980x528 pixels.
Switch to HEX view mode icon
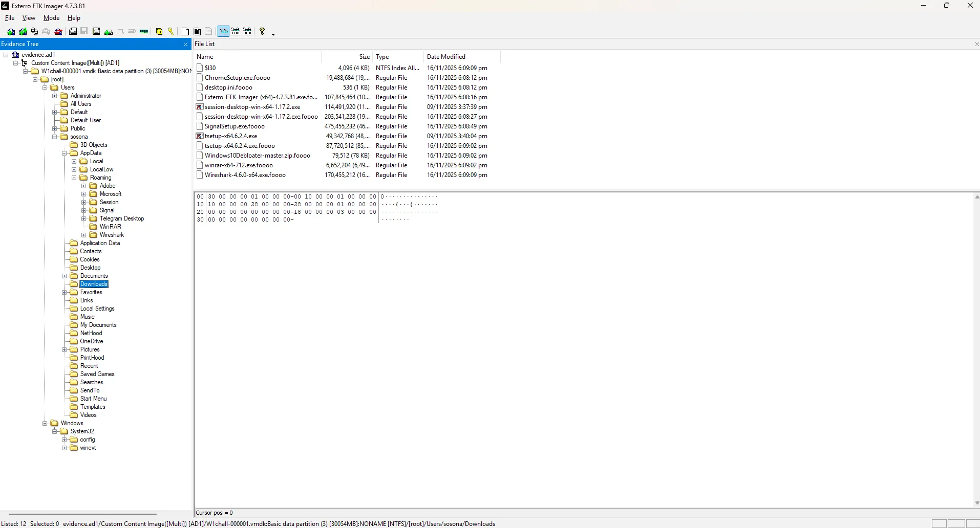[247, 32]
